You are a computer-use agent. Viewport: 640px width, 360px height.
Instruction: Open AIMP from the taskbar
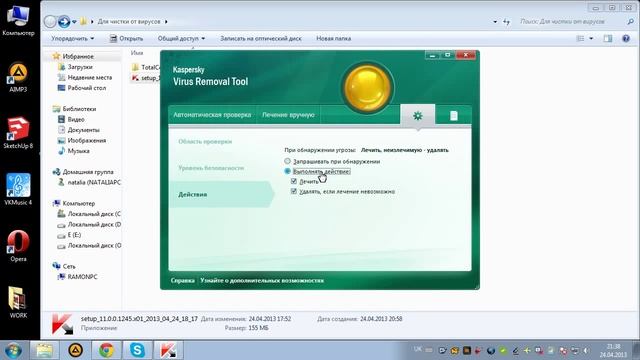point(75,350)
